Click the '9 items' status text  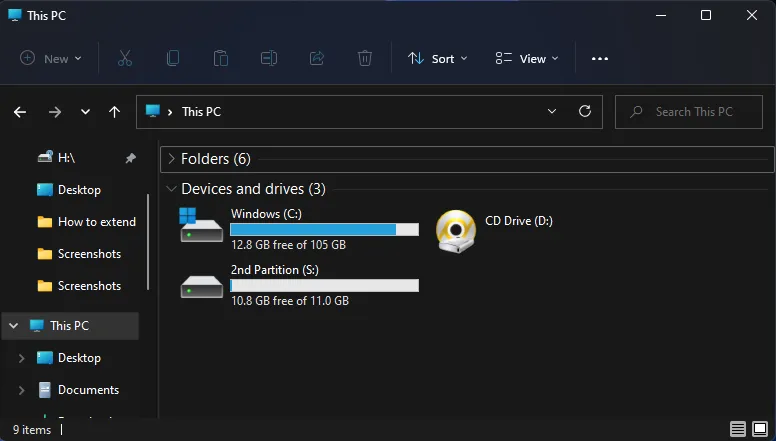pos(32,430)
